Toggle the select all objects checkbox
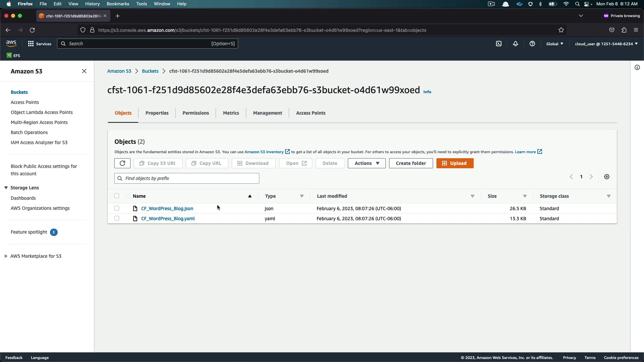Screen dimensions: 644x362 pyautogui.click(x=117, y=196)
